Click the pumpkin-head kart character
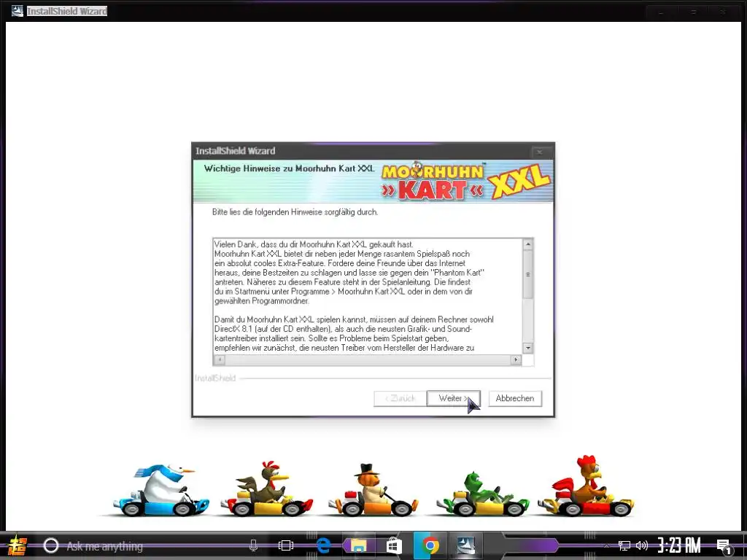The height and width of the screenshot is (560, 747). (x=373, y=490)
